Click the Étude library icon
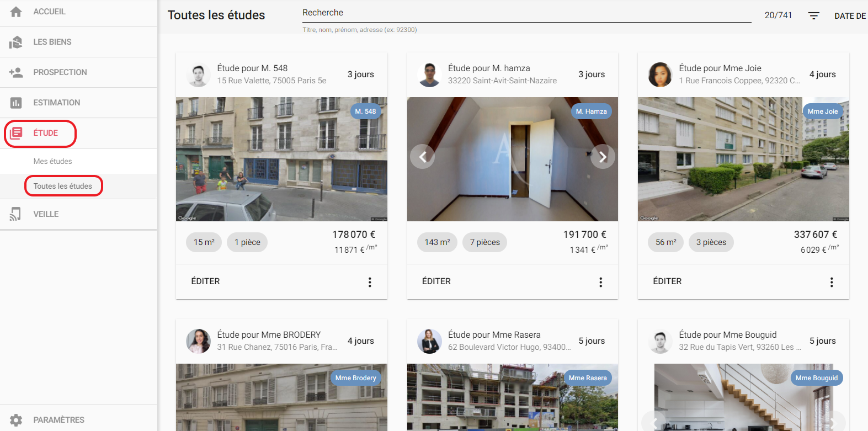The image size is (868, 431). click(16, 133)
